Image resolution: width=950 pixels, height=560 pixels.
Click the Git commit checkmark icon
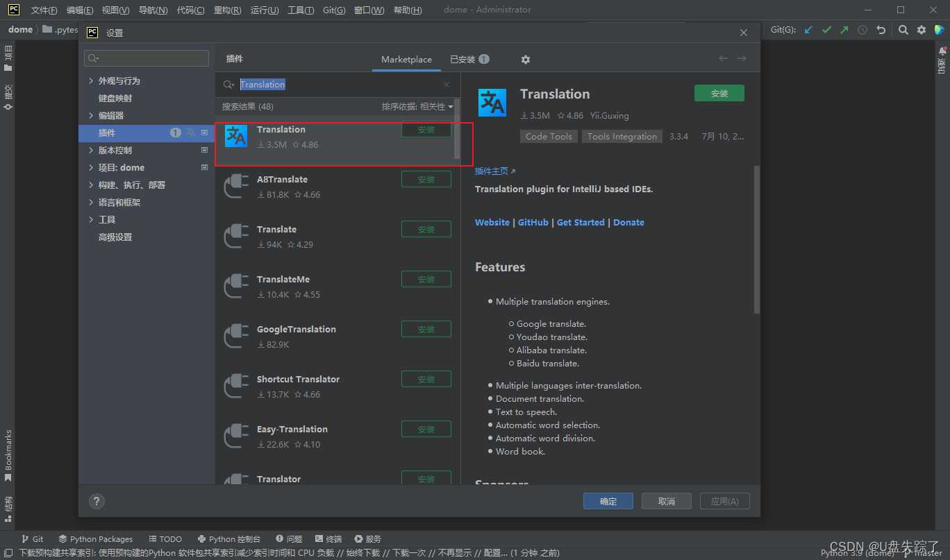(x=826, y=30)
